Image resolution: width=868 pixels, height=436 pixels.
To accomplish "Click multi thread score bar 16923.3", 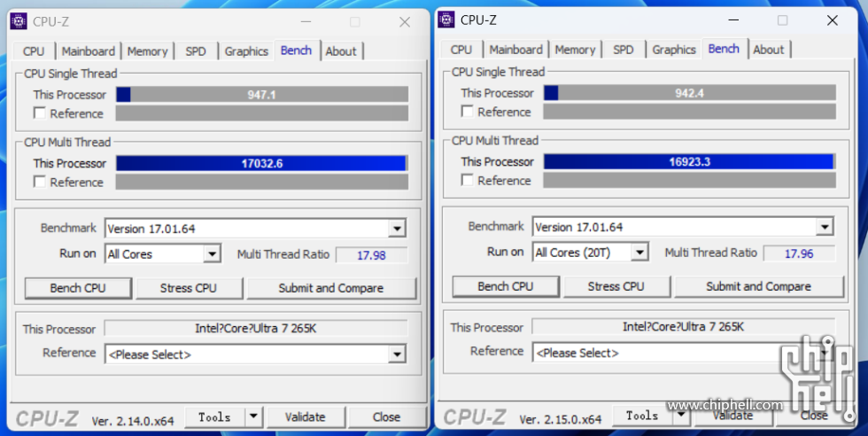I will click(x=690, y=162).
